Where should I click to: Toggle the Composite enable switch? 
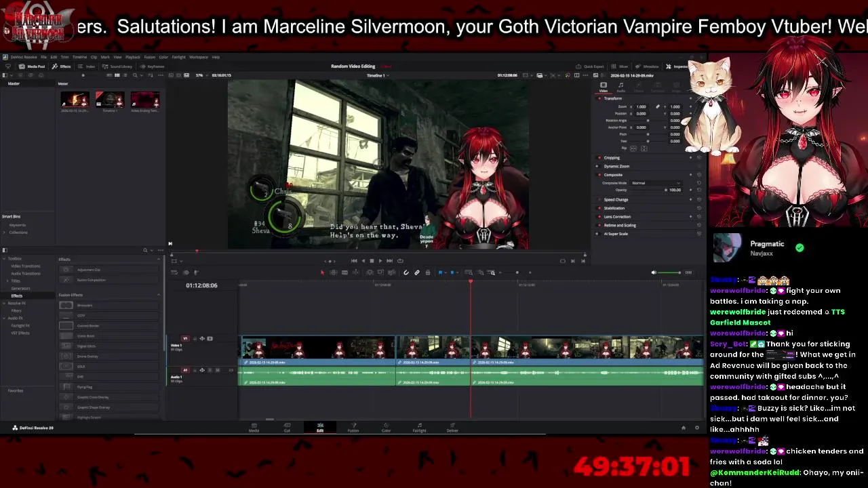coord(599,175)
